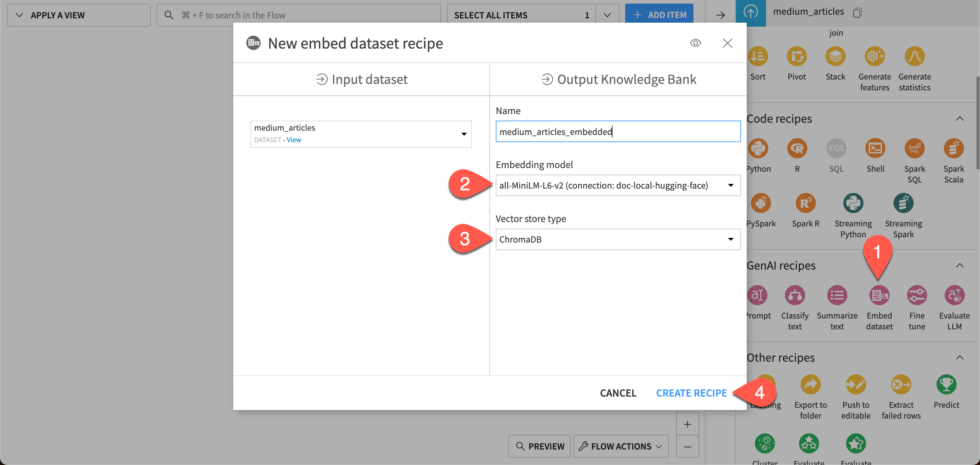Click Create Recipe to confirm
980x465 pixels.
[x=691, y=393]
